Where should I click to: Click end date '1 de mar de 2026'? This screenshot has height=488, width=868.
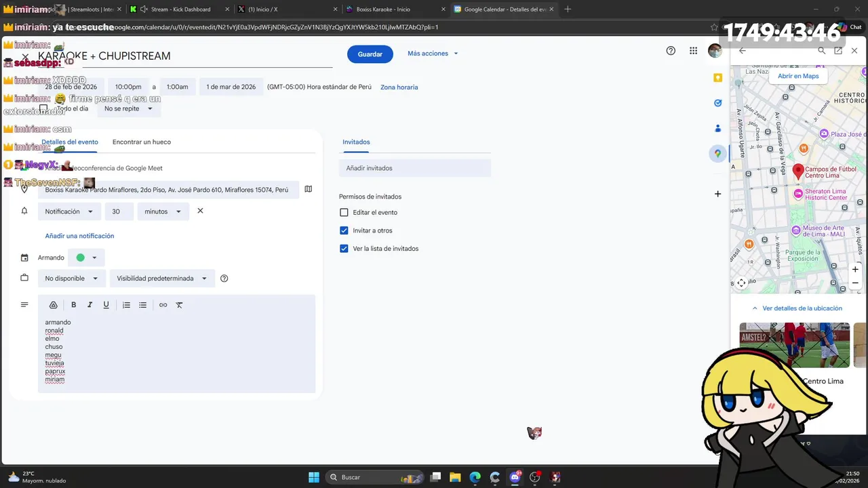click(x=231, y=87)
